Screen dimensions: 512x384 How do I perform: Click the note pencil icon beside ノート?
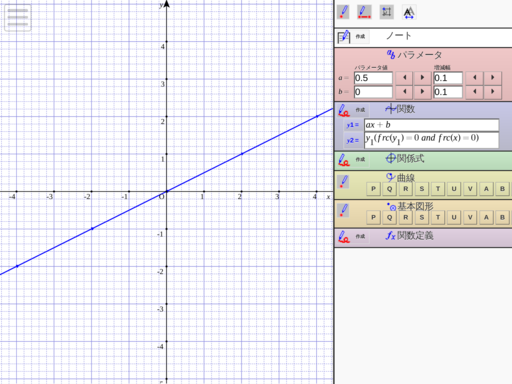click(344, 37)
